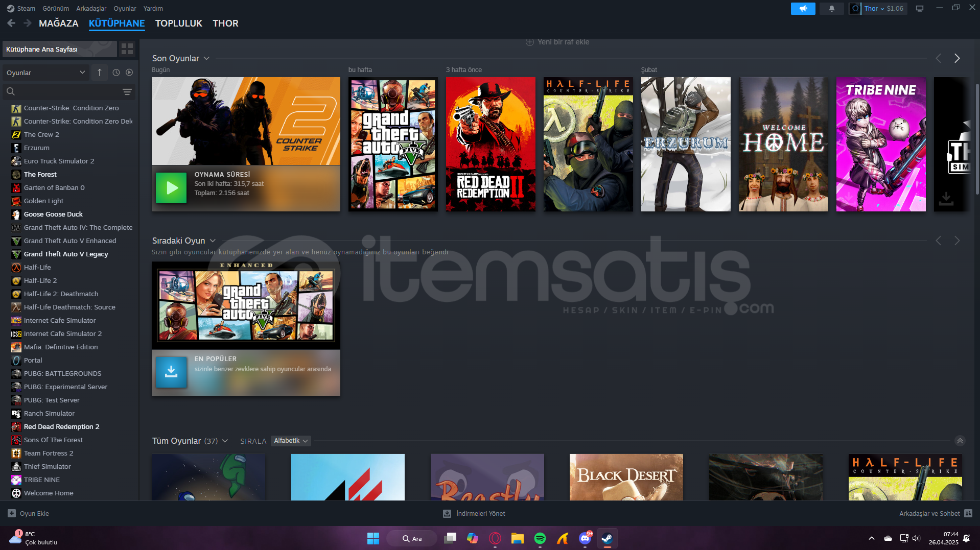Image resolution: width=980 pixels, height=550 pixels.
Task: Open the Red Dead Redemption II cover thumbnail
Action: (x=491, y=144)
